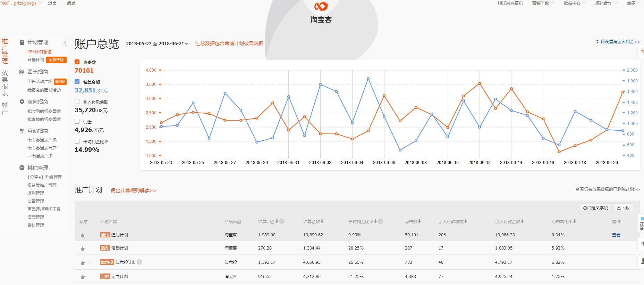644x285 pixels.
Task: Uncheck the 点击数 metric checkbox
Action: coord(77,62)
